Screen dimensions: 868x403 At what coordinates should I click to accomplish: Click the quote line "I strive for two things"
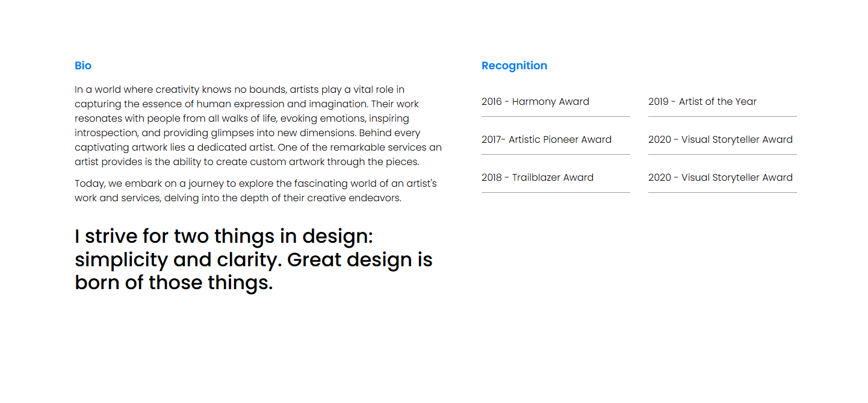(x=224, y=236)
